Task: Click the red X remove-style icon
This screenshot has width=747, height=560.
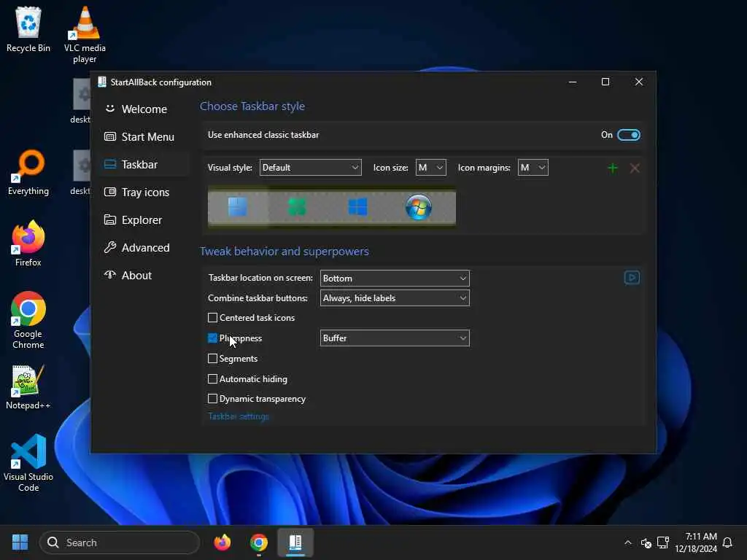Action: click(x=635, y=168)
